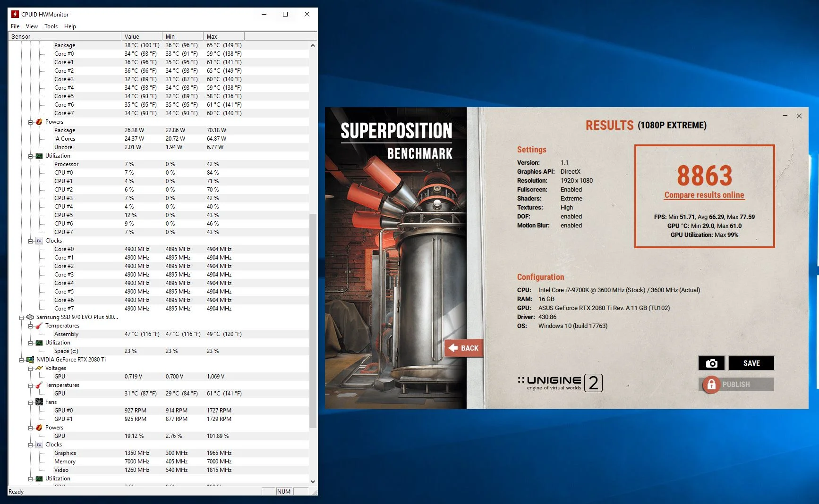Viewport: 819px width, 504px height.
Task: Click the Samsung SSD 970 EVO drive icon
Action: (30, 317)
